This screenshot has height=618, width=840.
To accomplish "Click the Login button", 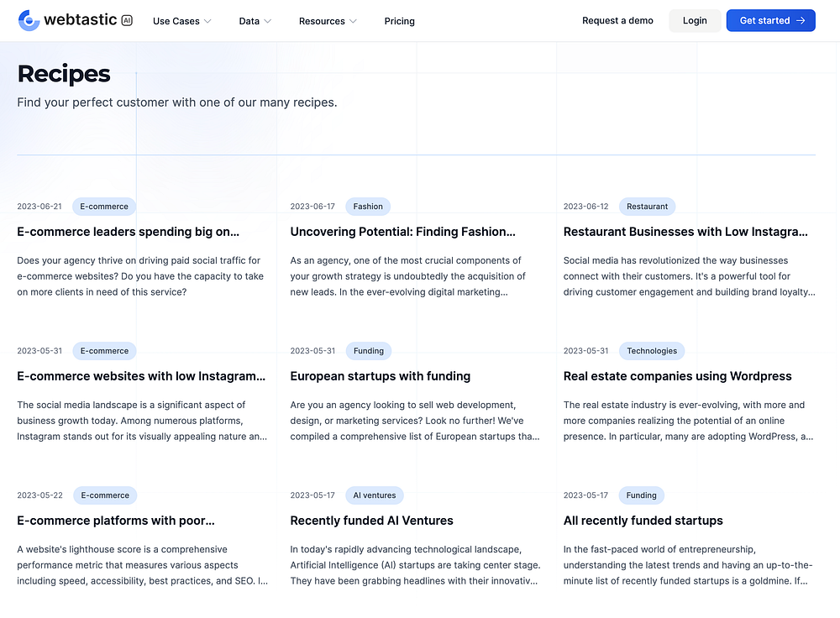I will (x=695, y=20).
